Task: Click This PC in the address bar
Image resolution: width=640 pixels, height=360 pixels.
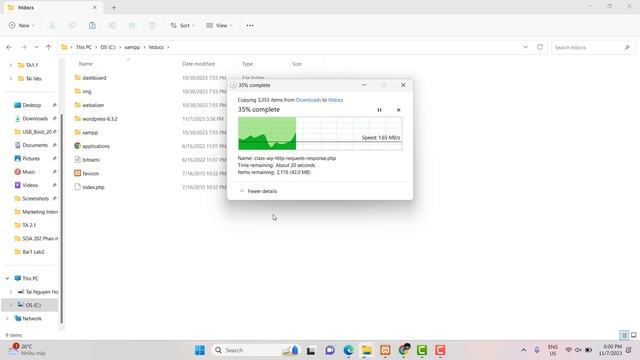Action: tap(84, 47)
